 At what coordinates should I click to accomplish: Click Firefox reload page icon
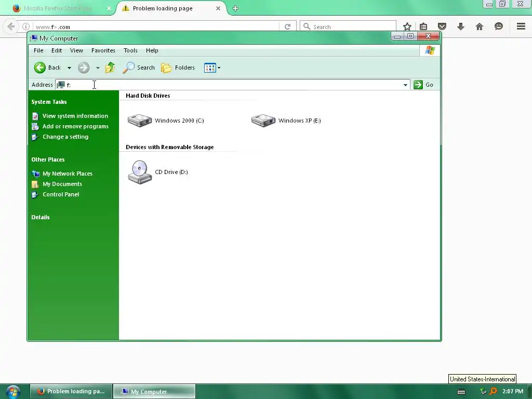pyautogui.click(x=287, y=26)
